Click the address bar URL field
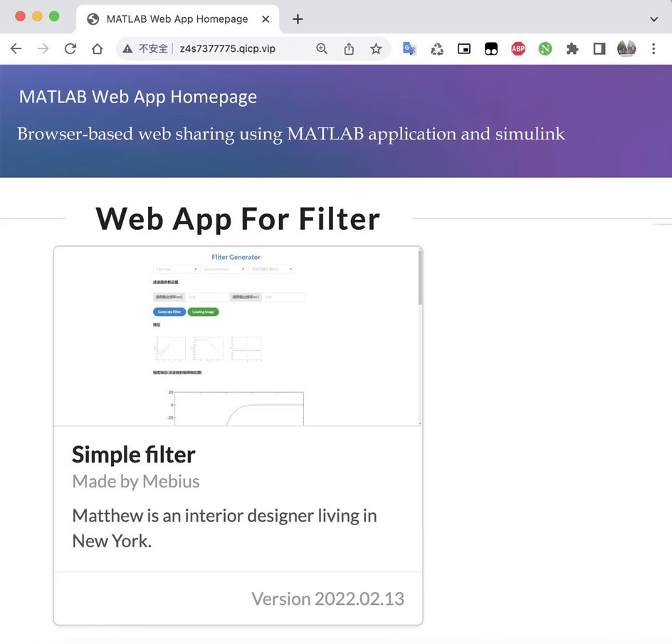 (227, 48)
